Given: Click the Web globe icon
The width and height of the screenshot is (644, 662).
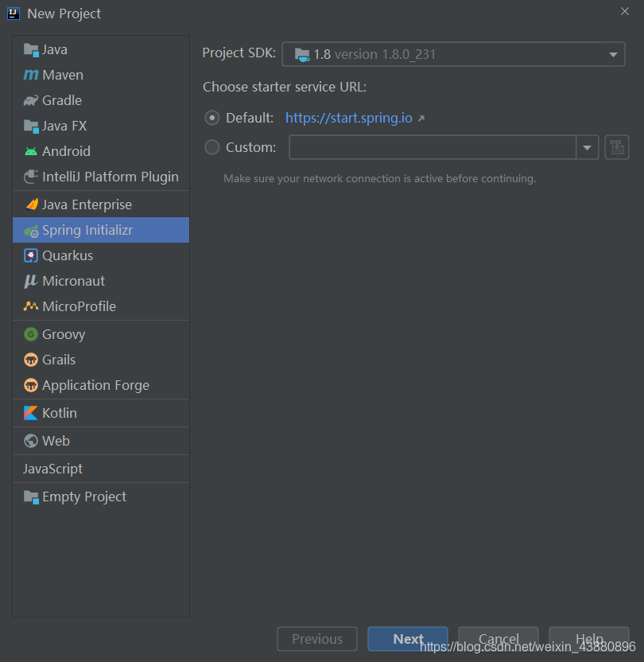Looking at the screenshot, I should (31, 441).
